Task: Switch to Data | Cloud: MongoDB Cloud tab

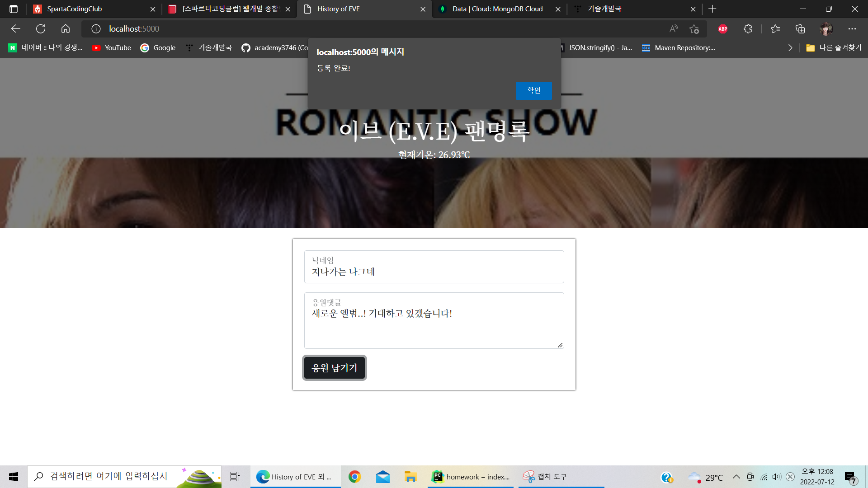Action: click(497, 9)
